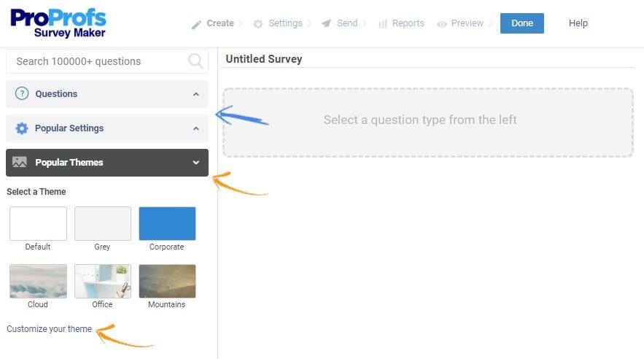This screenshot has height=359, width=644.
Task: Click the ProProfs Survey Maker logo
Action: [x=58, y=23]
